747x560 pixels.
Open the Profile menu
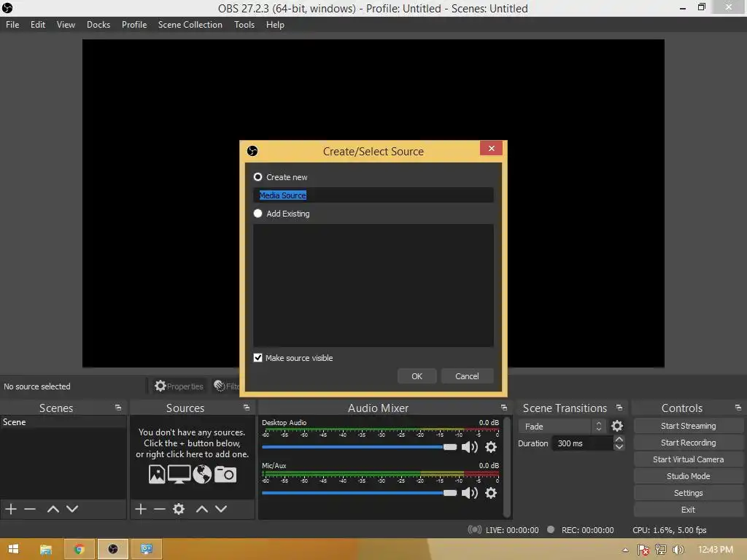tap(134, 25)
